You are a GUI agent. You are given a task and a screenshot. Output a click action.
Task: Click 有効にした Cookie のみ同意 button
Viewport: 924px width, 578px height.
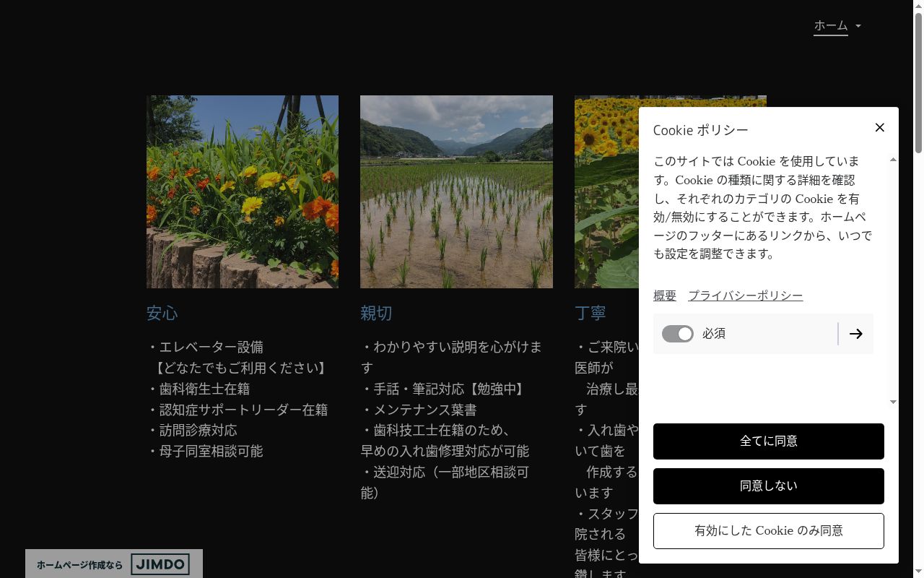[x=769, y=531]
